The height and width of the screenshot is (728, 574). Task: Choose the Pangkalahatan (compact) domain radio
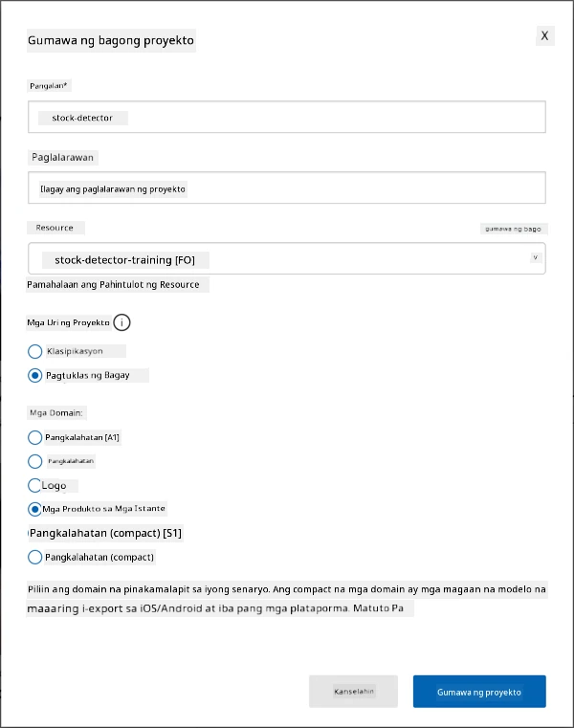point(34,557)
